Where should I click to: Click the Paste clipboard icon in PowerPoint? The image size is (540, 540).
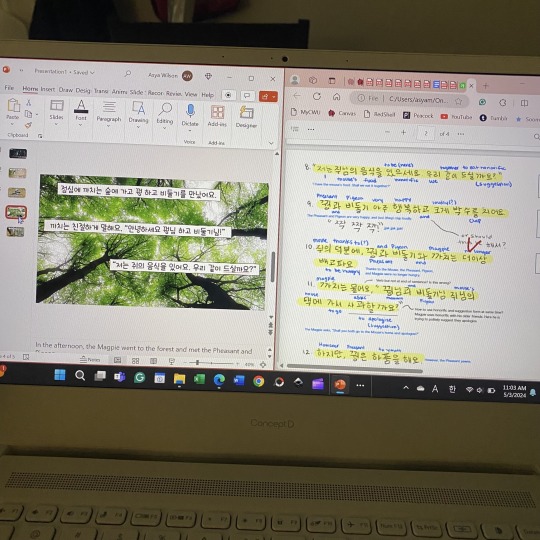pyautogui.click(x=14, y=105)
